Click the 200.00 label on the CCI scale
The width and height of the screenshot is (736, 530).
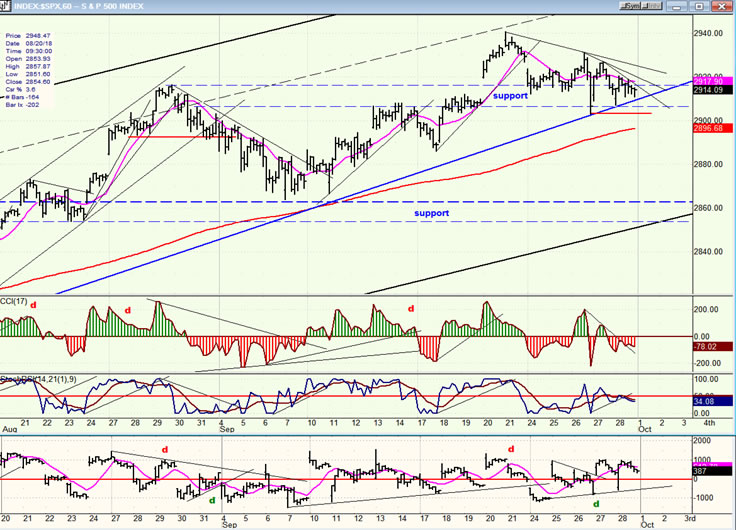[x=706, y=309]
